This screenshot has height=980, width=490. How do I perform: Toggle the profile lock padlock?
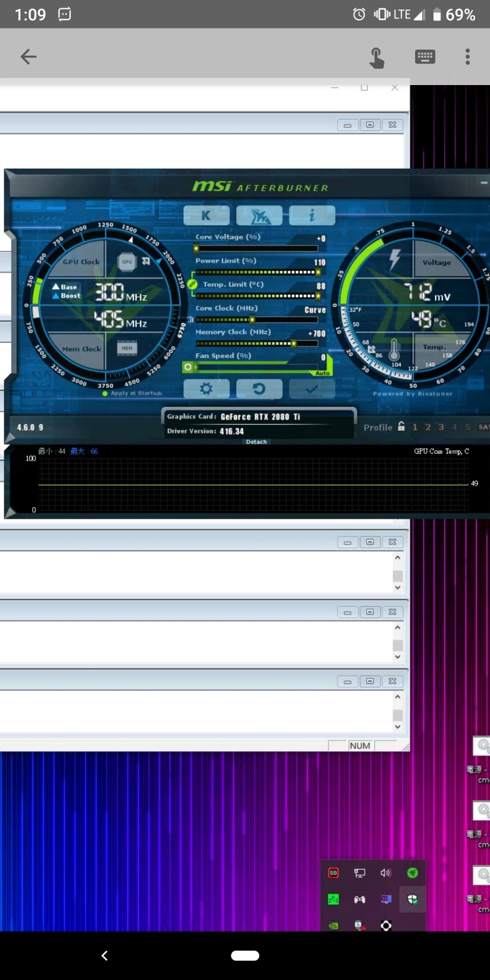click(x=402, y=427)
